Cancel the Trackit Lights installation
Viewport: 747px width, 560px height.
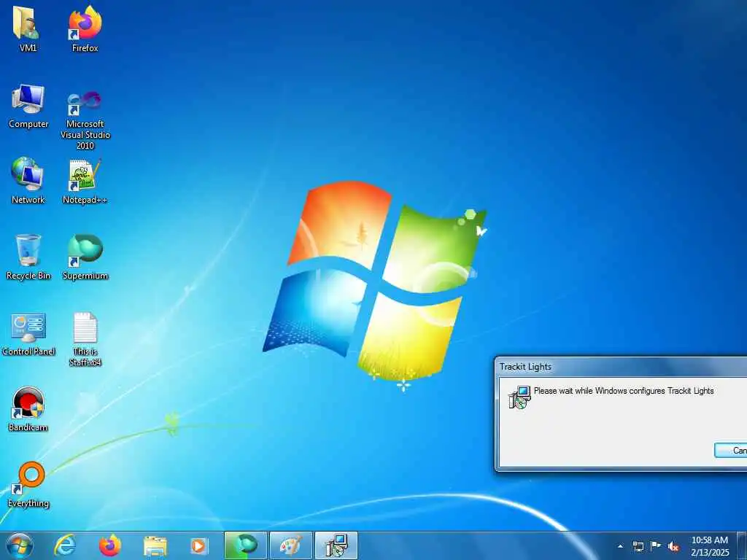click(x=731, y=450)
